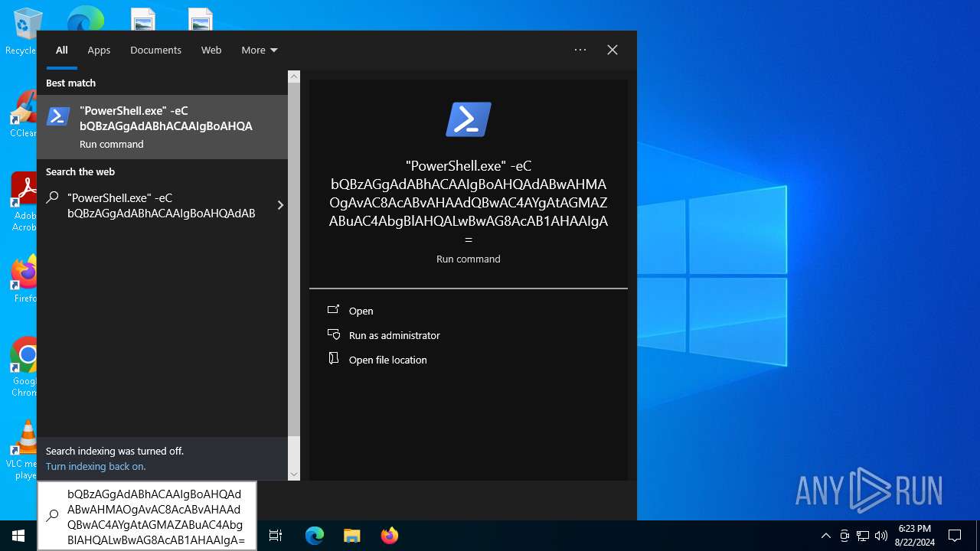Click the Turn indexing back on link
The width and height of the screenshot is (980, 551).
click(96, 466)
